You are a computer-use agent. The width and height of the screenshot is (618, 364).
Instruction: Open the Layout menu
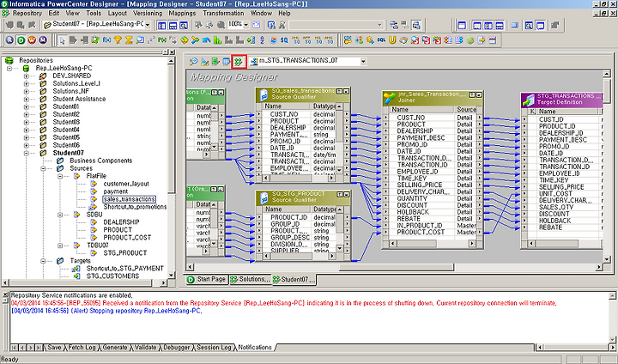click(x=117, y=13)
